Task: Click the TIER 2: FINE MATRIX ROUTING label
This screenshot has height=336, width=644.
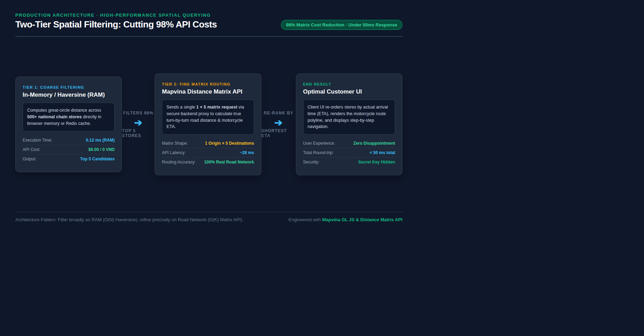Action: [196, 84]
